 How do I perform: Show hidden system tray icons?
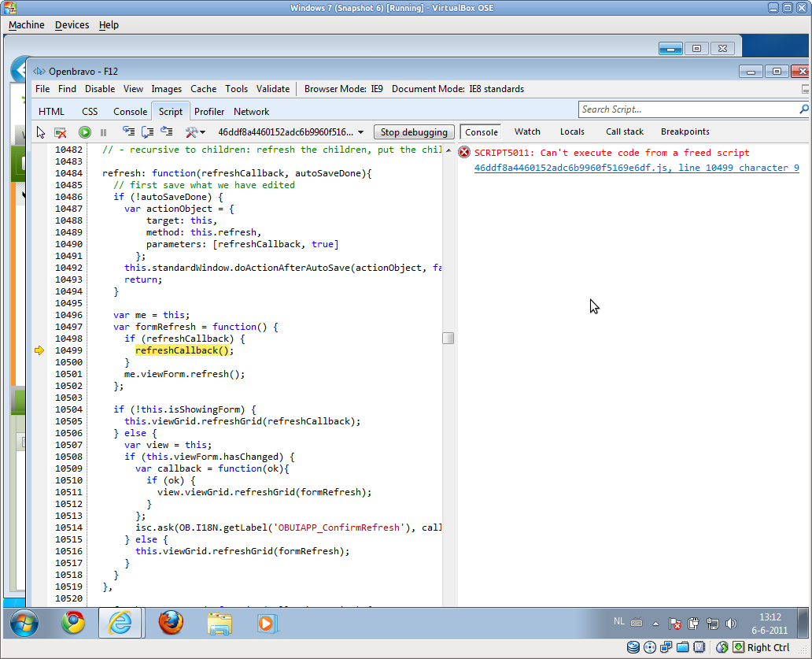pos(656,624)
